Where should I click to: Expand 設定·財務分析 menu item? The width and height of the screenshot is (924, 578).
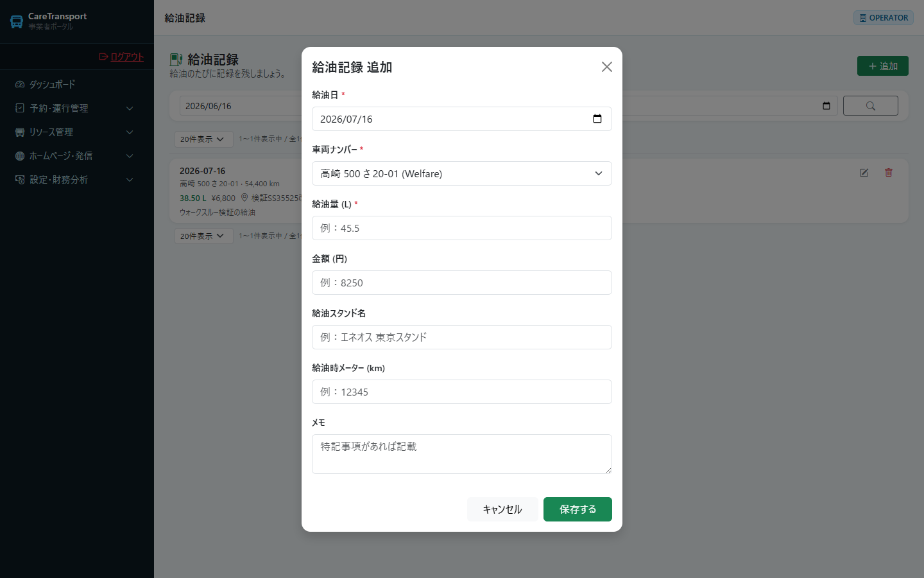(77, 180)
